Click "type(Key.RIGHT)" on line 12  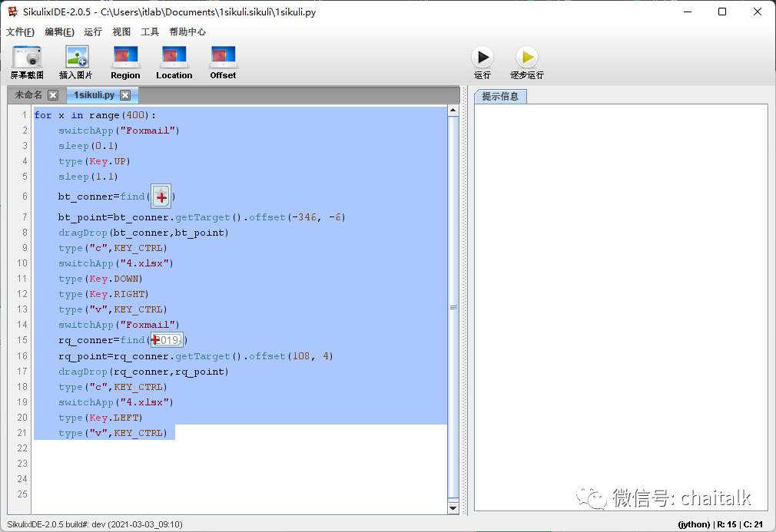(x=104, y=294)
